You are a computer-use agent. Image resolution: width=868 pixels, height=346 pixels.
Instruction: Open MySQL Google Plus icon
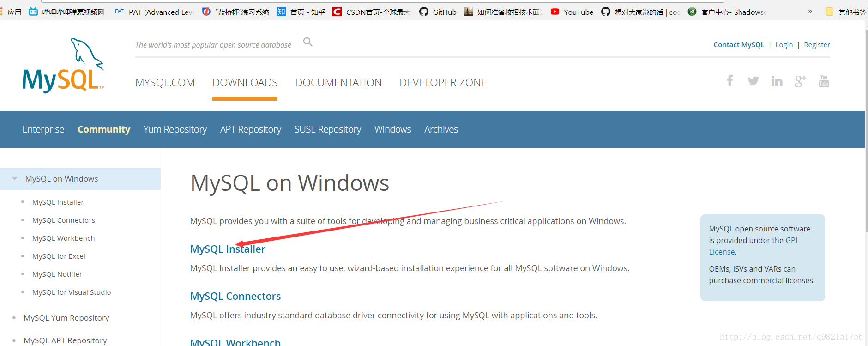tap(800, 81)
